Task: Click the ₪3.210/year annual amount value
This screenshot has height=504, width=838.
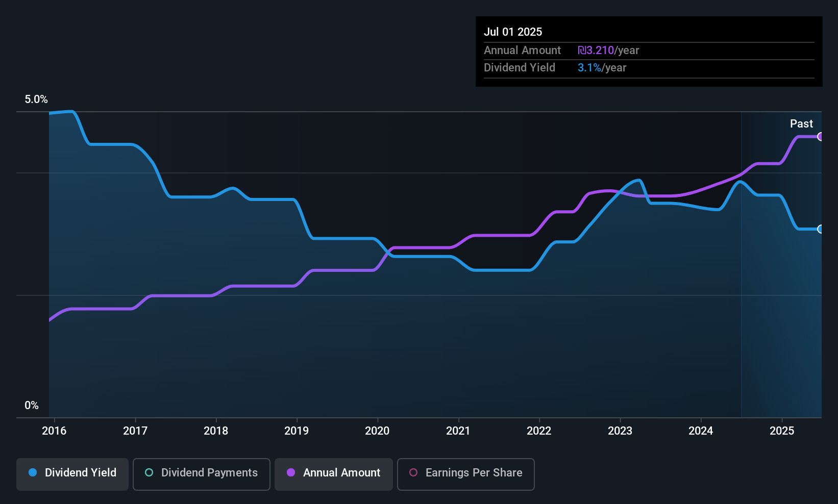Action: click(x=608, y=51)
